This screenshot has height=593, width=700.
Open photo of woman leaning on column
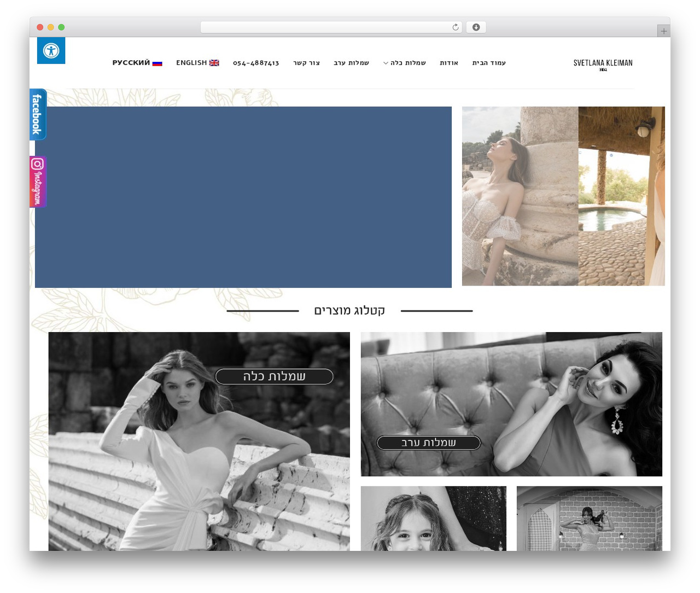pos(520,196)
